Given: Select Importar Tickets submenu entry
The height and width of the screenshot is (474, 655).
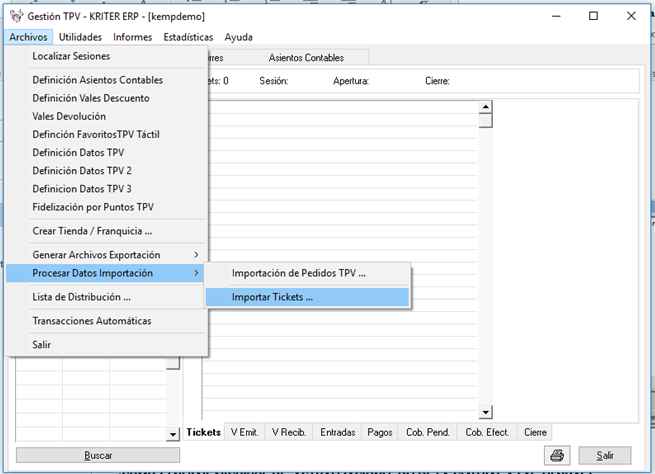Looking at the screenshot, I should [x=272, y=297].
